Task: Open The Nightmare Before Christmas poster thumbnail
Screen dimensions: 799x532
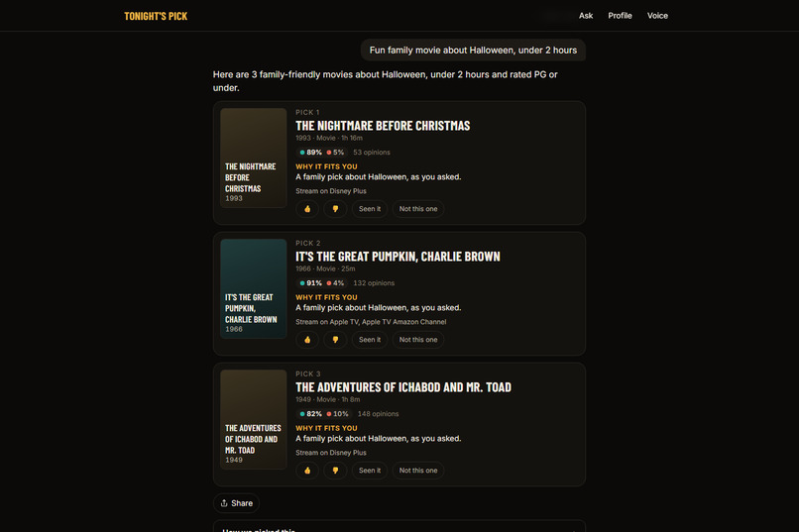Action: tap(253, 158)
